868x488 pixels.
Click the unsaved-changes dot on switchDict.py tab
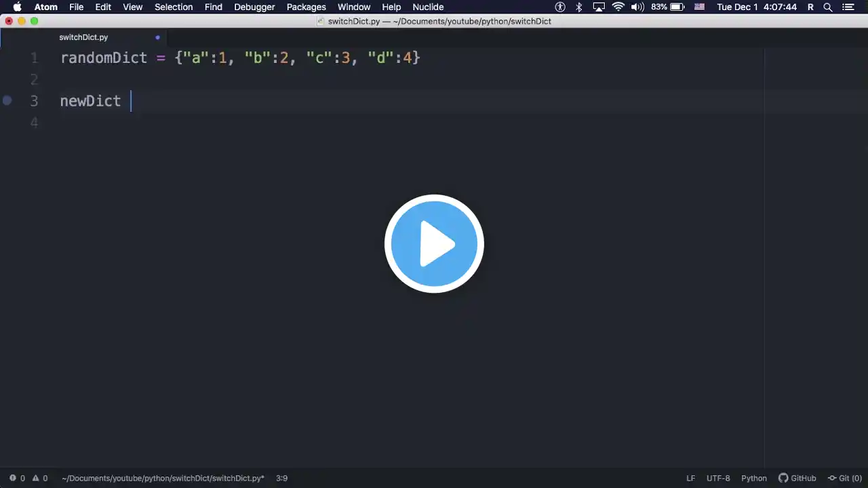pos(157,37)
